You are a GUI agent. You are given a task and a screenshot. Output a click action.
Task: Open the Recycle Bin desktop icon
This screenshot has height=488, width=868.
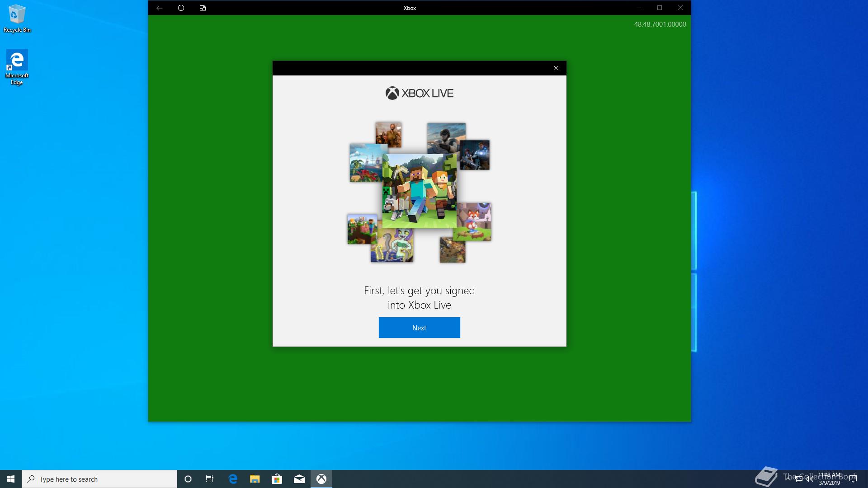coord(17,19)
